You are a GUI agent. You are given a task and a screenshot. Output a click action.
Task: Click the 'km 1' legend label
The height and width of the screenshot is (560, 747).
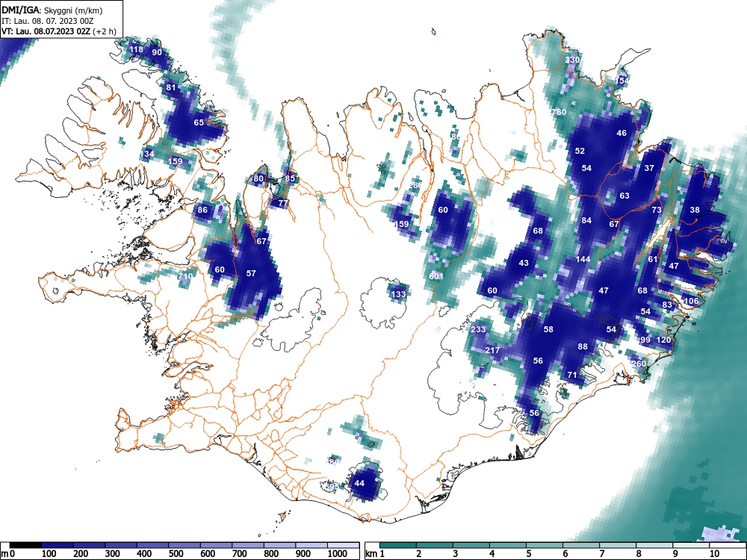[376, 554]
